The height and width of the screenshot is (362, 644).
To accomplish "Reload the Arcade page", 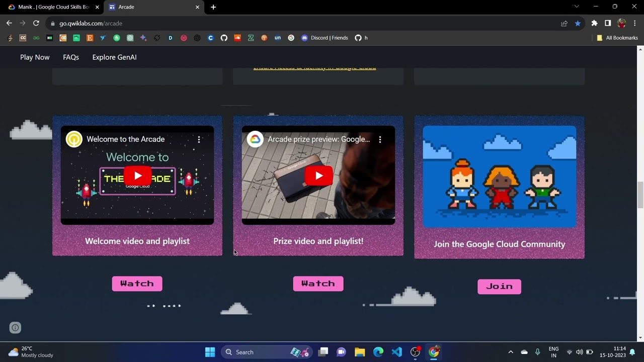I will click(36, 23).
